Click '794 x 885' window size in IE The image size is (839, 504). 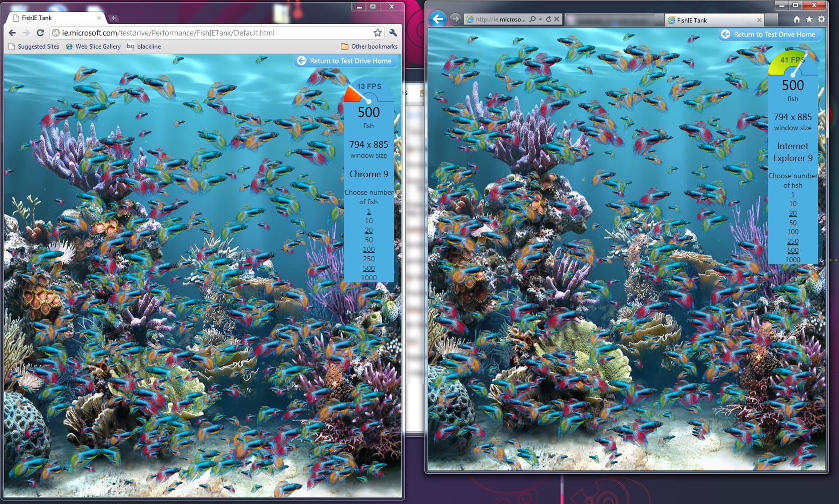pyautogui.click(x=792, y=117)
